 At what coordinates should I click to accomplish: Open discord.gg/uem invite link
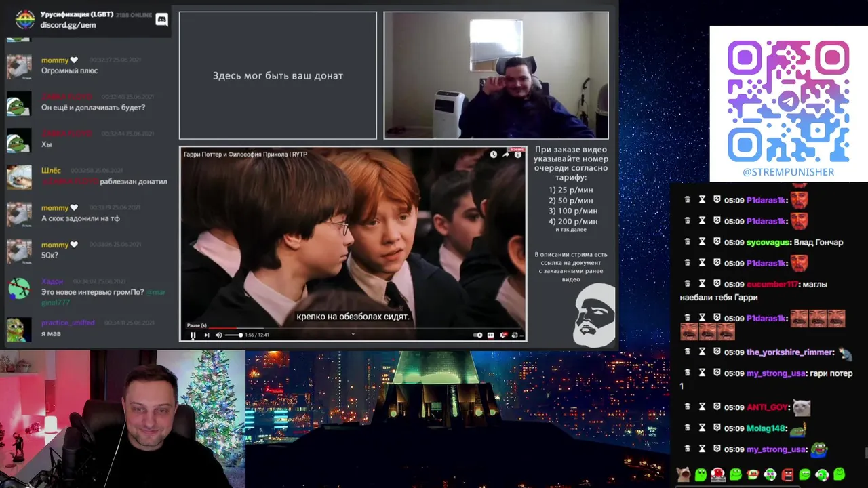tap(68, 25)
